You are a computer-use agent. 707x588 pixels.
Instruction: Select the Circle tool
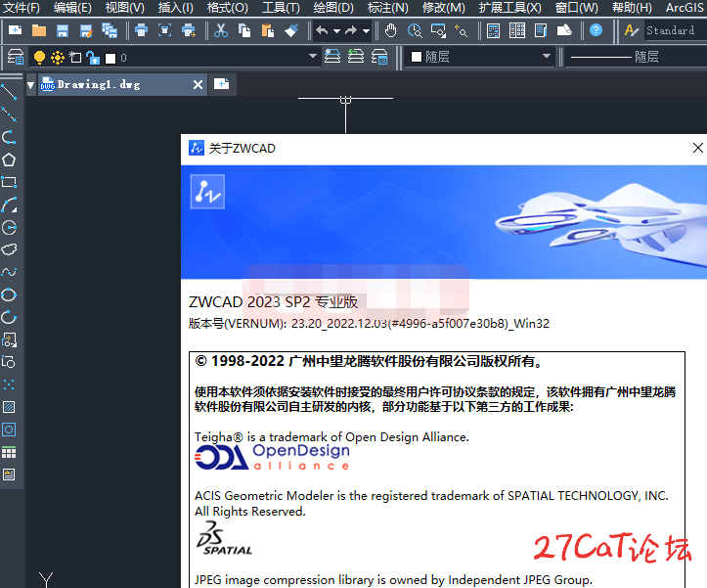coord(9,227)
